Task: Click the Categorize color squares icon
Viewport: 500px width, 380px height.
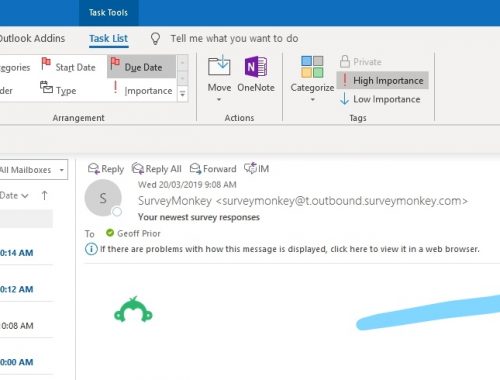Action: [x=312, y=67]
